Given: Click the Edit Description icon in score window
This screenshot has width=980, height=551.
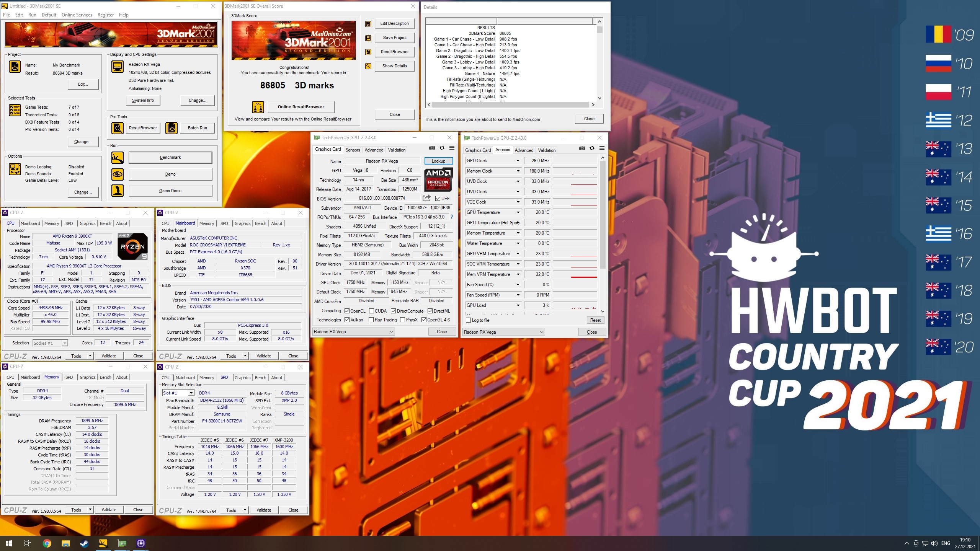Looking at the screenshot, I should [x=368, y=24].
